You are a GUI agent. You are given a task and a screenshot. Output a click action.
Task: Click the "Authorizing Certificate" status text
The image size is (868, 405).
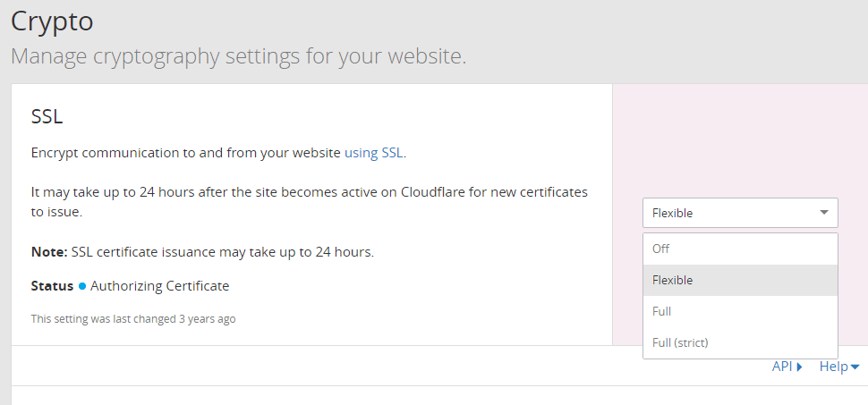click(159, 286)
